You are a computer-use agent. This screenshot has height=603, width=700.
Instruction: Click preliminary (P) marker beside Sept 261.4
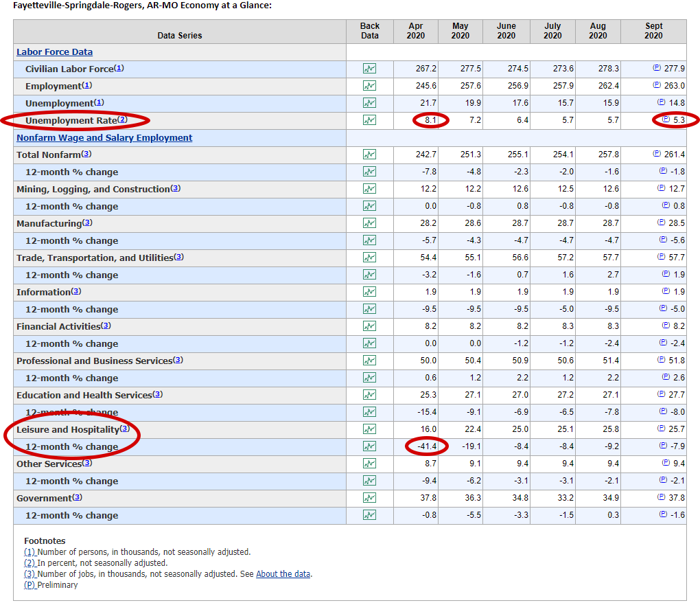pos(657,154)
